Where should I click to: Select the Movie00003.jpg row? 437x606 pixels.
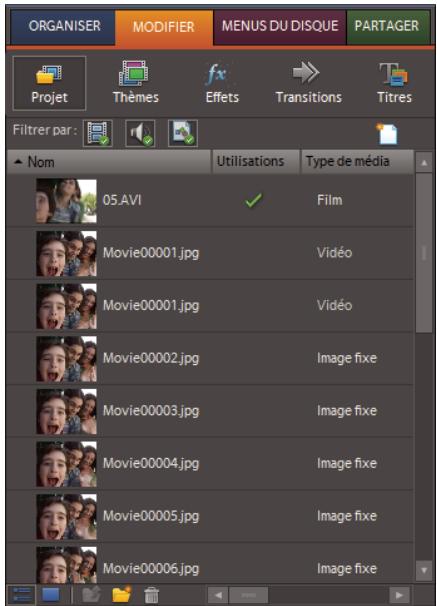click(210, 411)
